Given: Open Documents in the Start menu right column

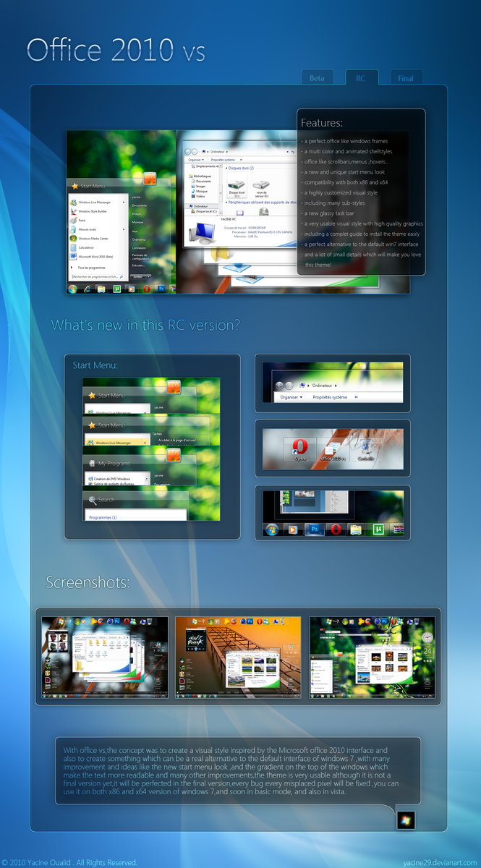Looking at the screenshot, I should pos(140,205).
